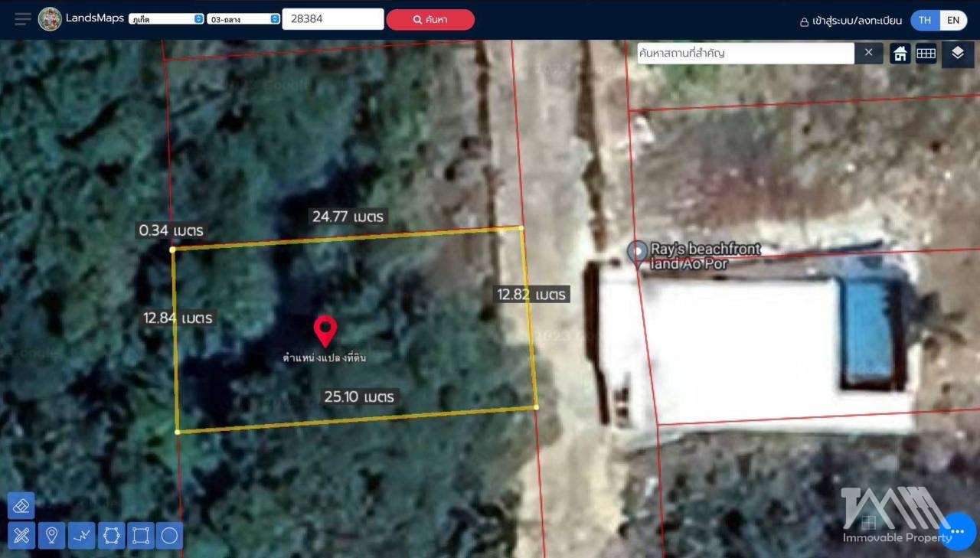Select the zigzag polyline drawing tool
The width and height of the screenshot is (980, 558).
click(x=81, y=536)
